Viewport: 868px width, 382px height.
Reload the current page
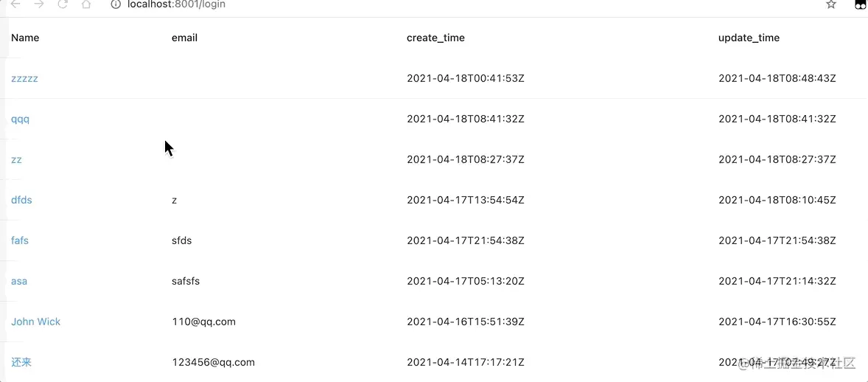click(x=63, y=4)
